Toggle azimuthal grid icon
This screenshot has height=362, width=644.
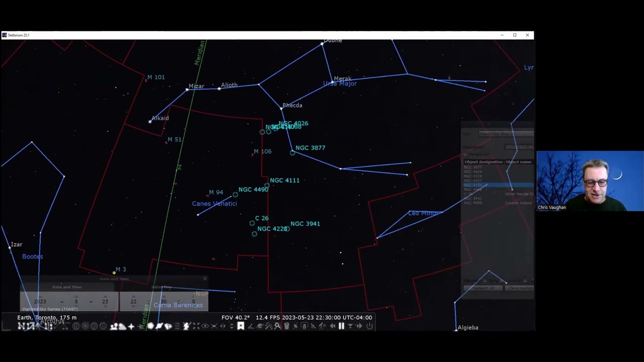coord(85,326)
